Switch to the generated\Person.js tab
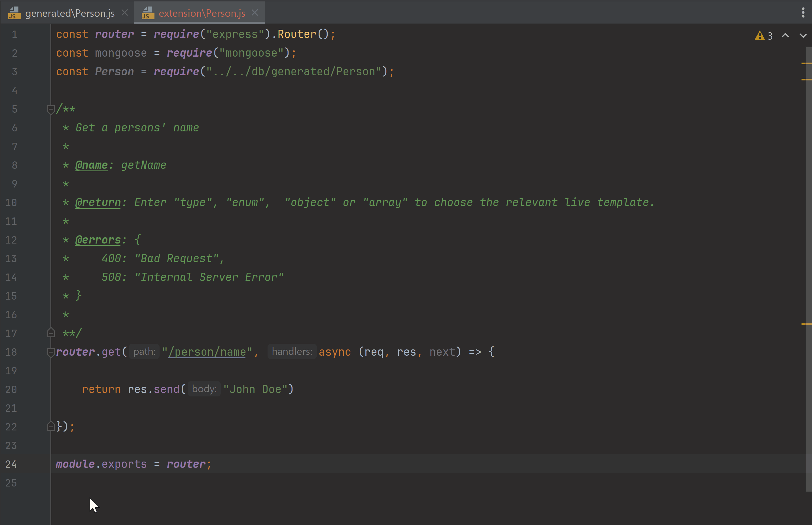This screenshot has width=812, height=525. point(70,13)
